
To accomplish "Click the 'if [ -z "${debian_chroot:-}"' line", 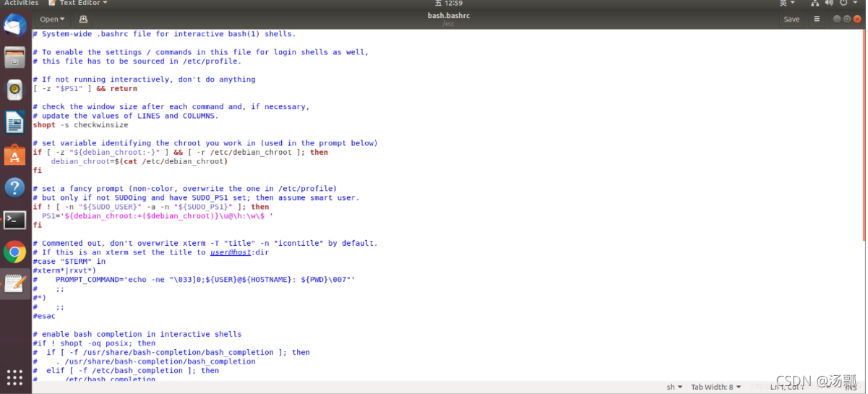I will pos(180,152).
